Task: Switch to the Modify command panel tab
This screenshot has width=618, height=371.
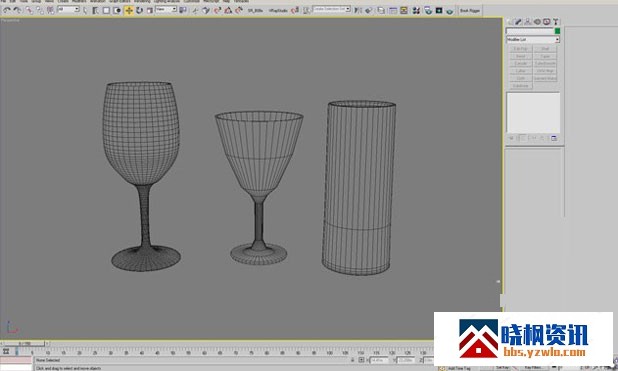Action: 518,22
